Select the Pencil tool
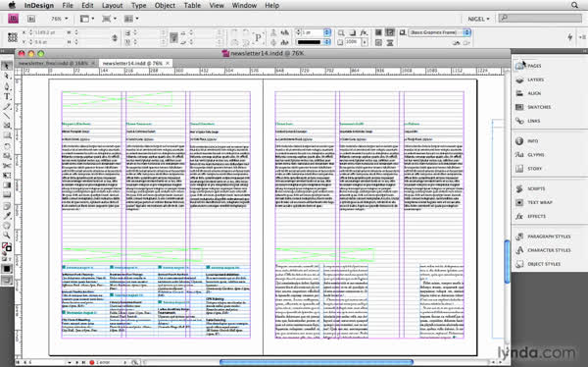588x367 pixels. click(7, 107)
